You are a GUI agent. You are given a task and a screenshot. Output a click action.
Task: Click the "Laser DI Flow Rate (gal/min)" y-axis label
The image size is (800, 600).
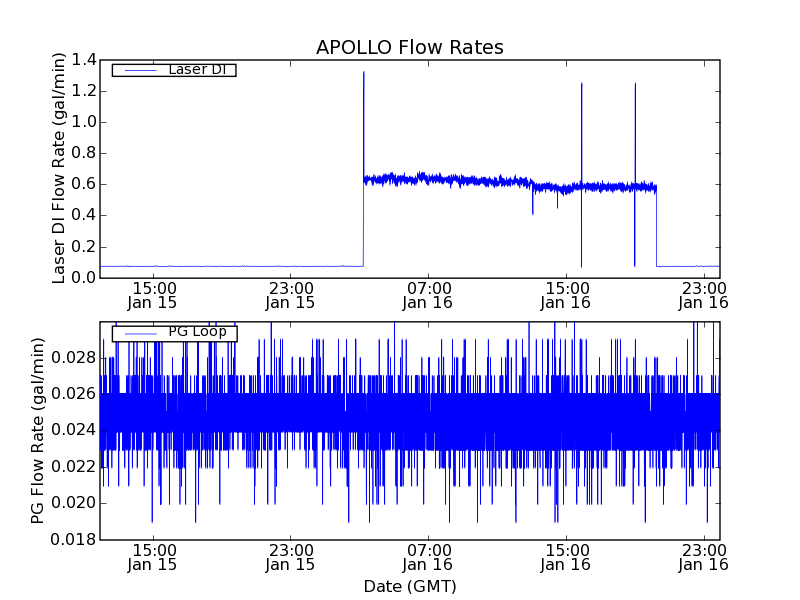[x=59, y=168]
